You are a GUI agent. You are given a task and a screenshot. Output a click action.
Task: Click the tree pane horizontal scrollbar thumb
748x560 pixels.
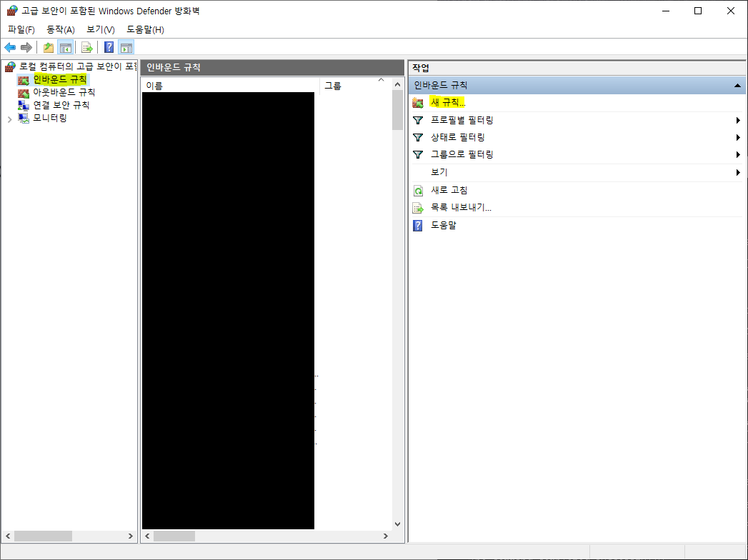pyautogui.click(x=43, y=536)
